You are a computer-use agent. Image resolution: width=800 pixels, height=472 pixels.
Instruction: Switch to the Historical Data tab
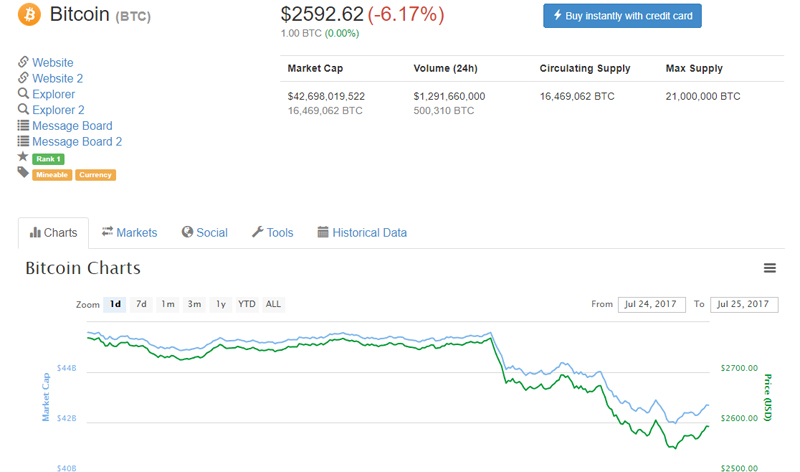click(362, 233)
